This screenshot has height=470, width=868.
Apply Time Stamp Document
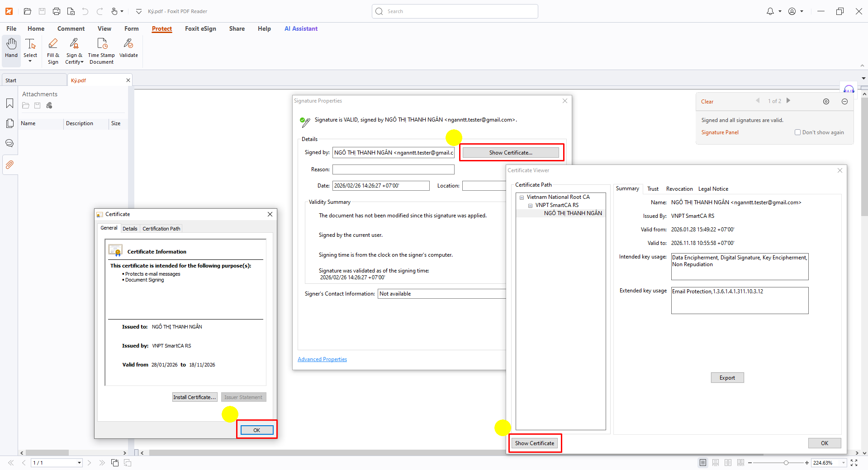[x=101, y=51]
